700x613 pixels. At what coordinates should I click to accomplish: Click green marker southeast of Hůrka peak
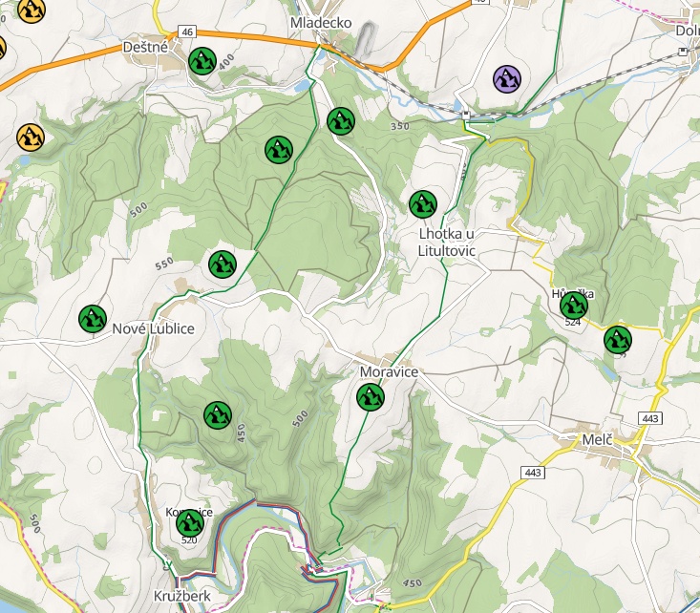coord(618,339)
